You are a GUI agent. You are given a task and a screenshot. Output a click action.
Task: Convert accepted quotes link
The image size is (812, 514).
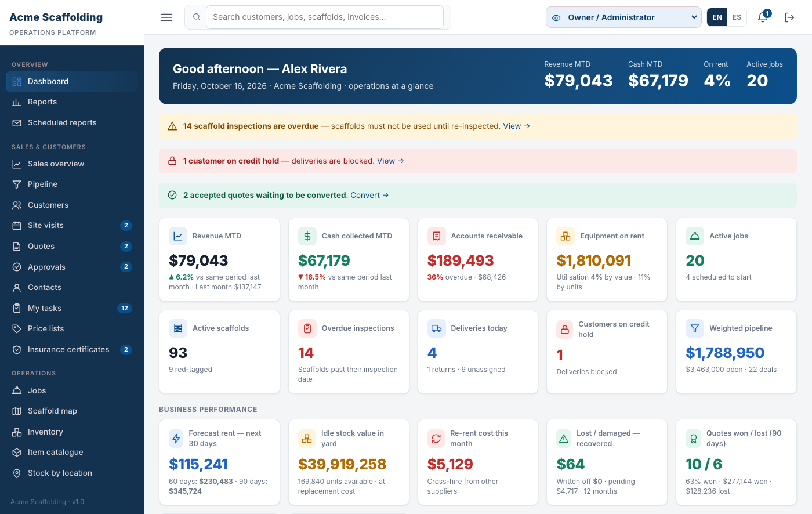click(369, 195)
